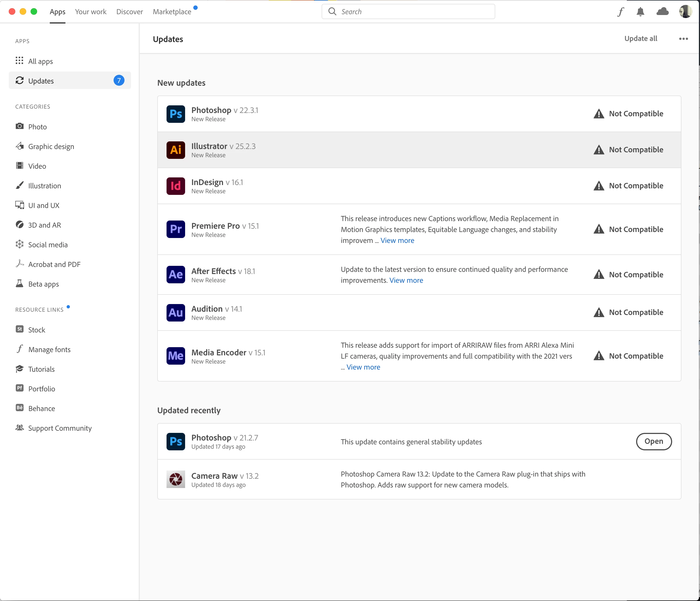
Task: Switch to the Marketplace tab
Action: 172,12
